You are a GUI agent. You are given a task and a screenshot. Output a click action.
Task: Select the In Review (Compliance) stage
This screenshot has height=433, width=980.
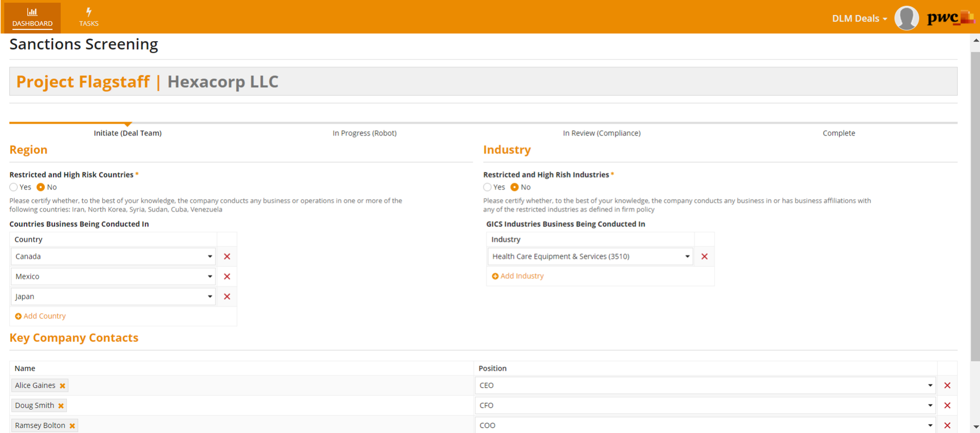point(602,133)
